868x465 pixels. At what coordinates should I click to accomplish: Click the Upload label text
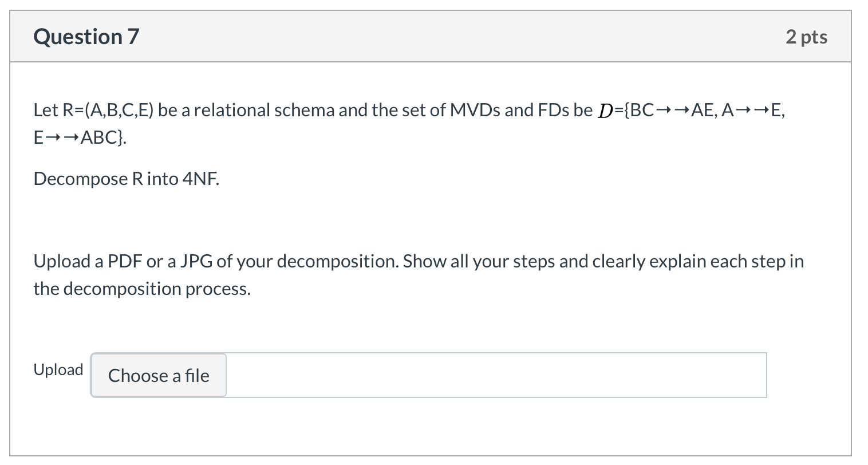pos(58,369)
